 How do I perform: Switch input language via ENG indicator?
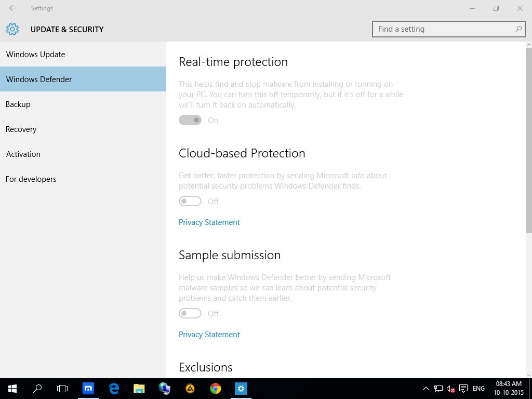tap(478, 389)
